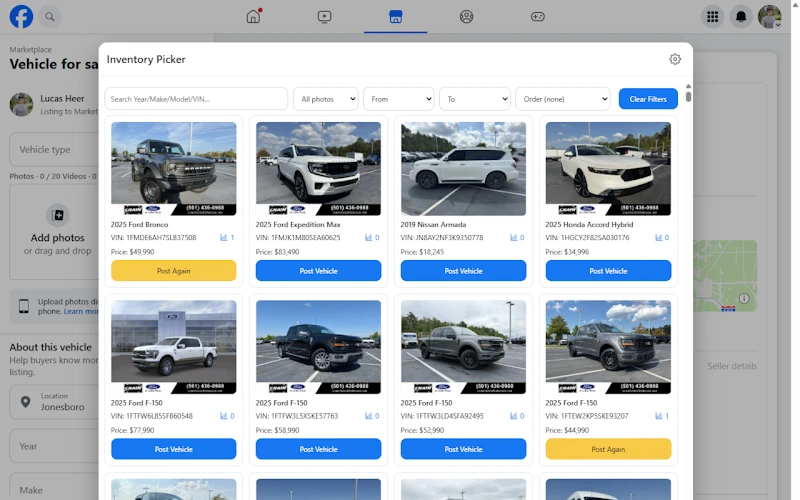Click the Facebook logo icon
This screenshot has height=500, width=800.
click(x=21, y=16)
